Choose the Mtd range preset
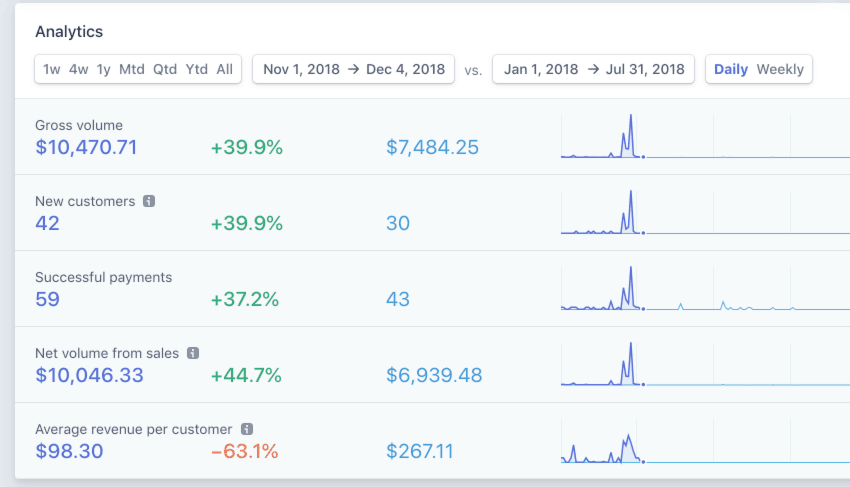The image size is (850, 487). tap(132, 69)
